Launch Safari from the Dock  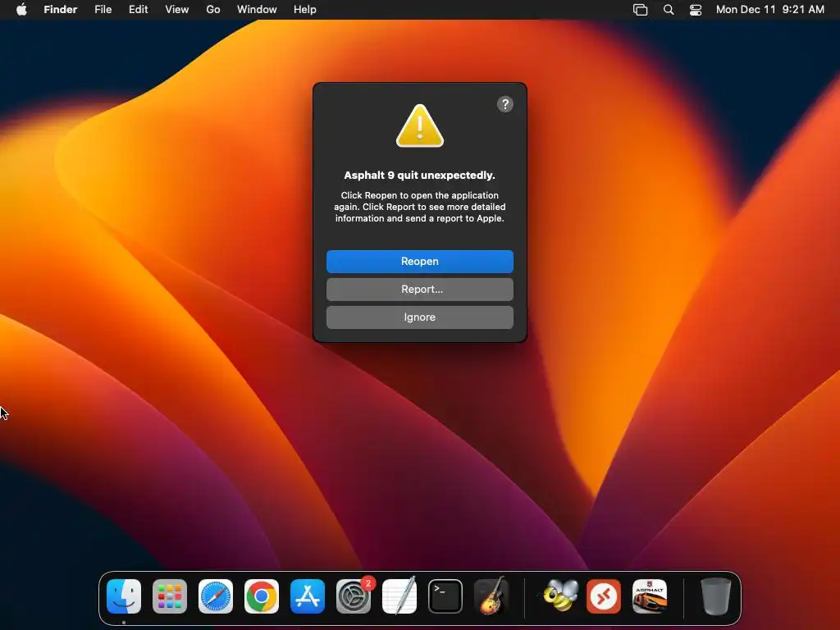point(216,596)
